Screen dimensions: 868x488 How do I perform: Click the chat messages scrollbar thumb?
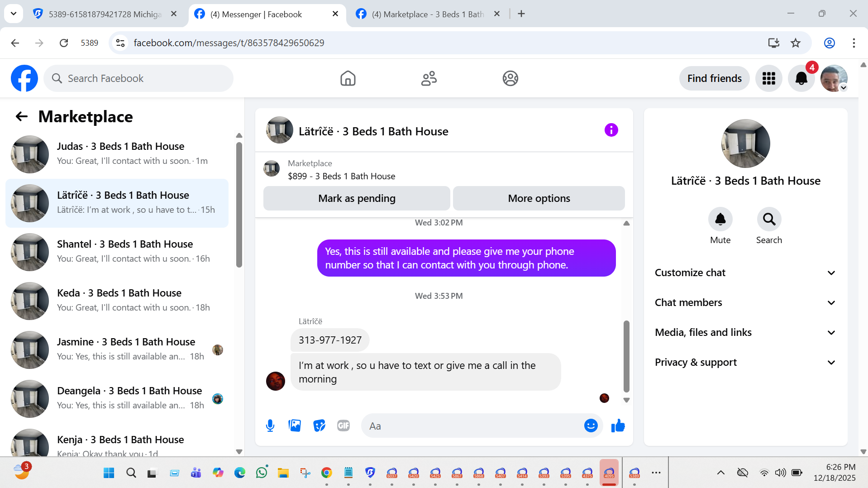pyautogui.click(x=626, y=356)
